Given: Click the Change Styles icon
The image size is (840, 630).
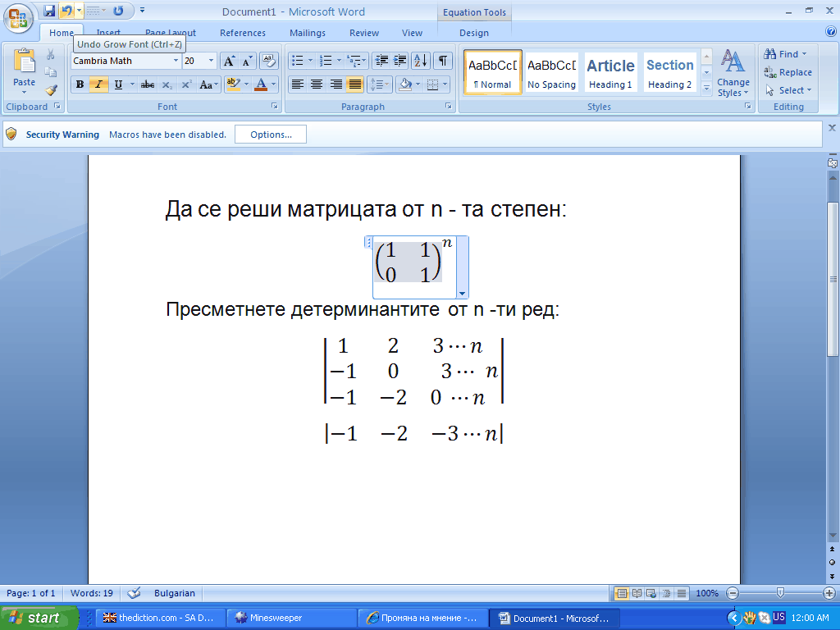Looking at the screenshot, I should 733,61.
